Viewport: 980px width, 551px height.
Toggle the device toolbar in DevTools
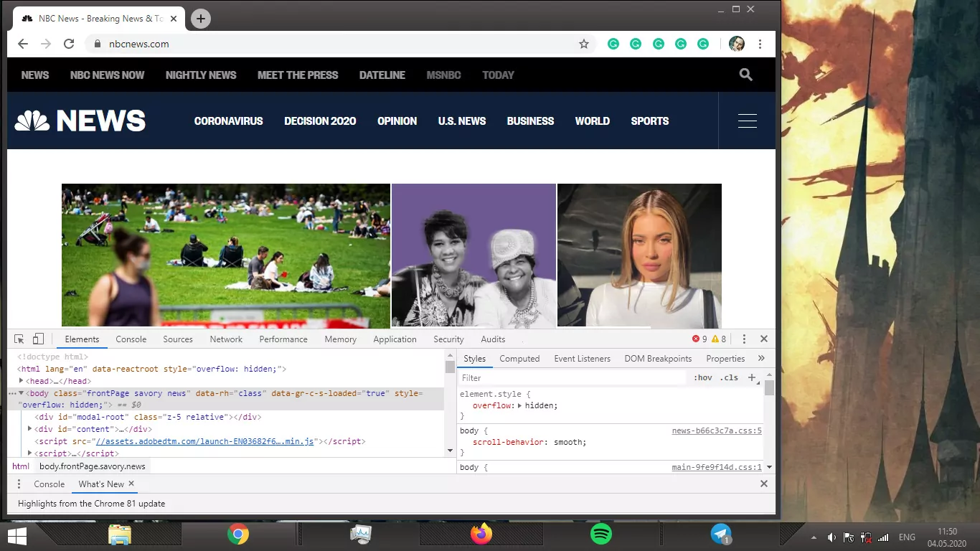tap(38, 339)
